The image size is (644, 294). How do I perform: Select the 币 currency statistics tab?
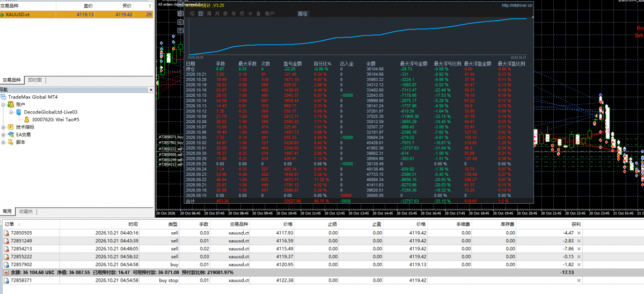[243, 13]
